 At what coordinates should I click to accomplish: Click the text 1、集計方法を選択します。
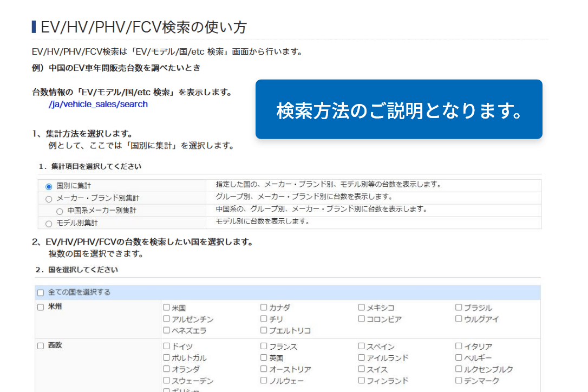(83, 134)
